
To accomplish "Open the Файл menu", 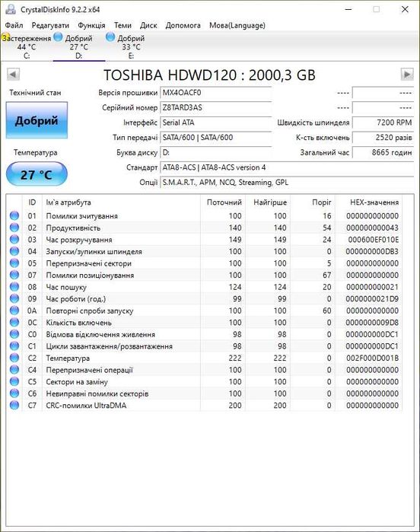I will (14, 25).
